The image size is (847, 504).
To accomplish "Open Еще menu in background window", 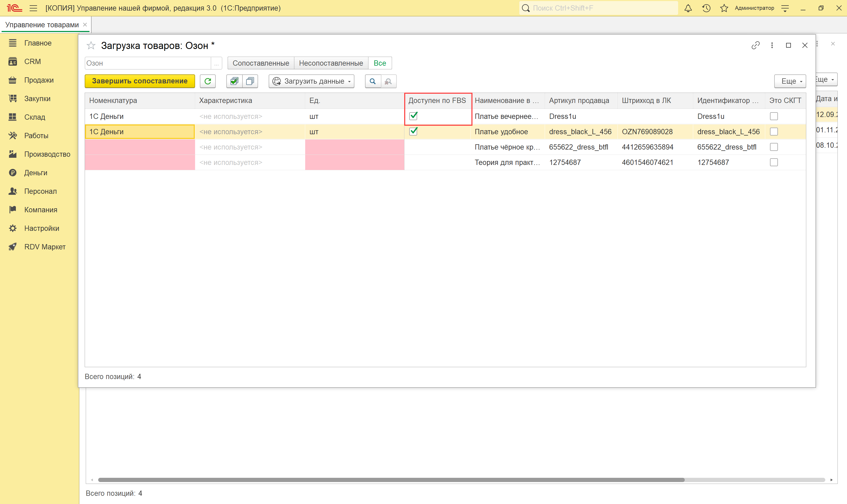I will pyautogui.click(x=826, y=79).
